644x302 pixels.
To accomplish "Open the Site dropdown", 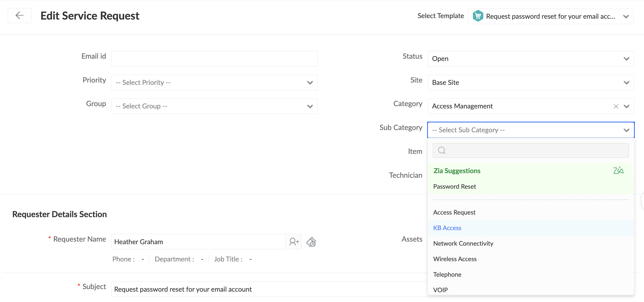I will pos(531,83).
